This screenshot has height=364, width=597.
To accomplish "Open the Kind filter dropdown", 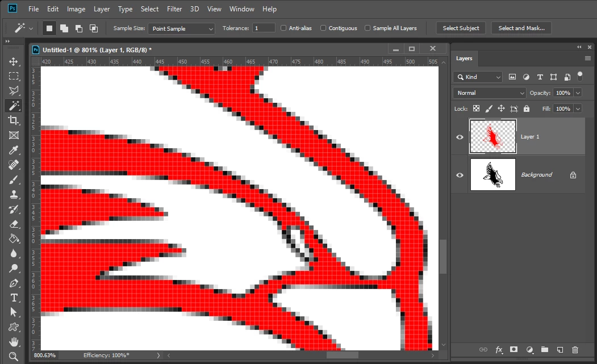I will 478,77.
